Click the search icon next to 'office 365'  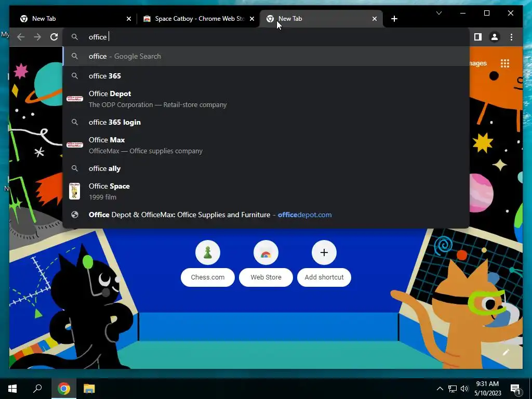[x=75, y=76]
